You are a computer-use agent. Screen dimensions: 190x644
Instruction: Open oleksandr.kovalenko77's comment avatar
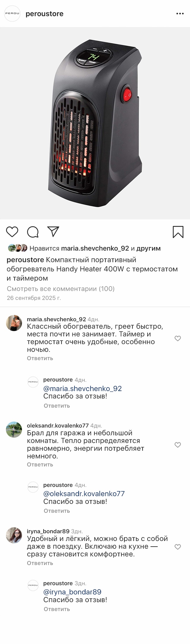click(x=14, y=429)
